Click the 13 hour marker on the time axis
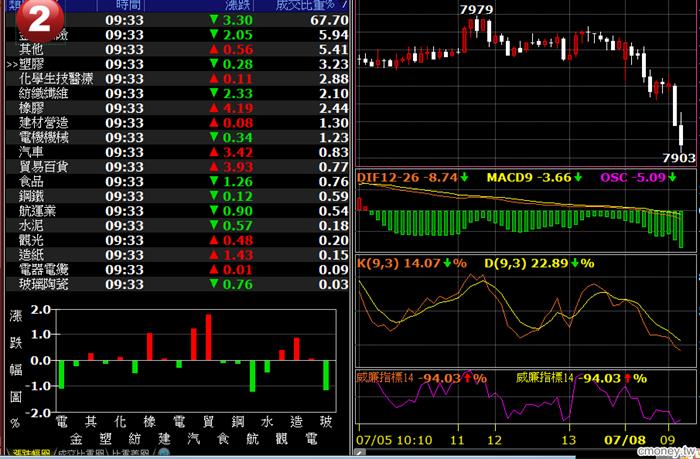The image size is (700, 459). [x=568, y=440]
